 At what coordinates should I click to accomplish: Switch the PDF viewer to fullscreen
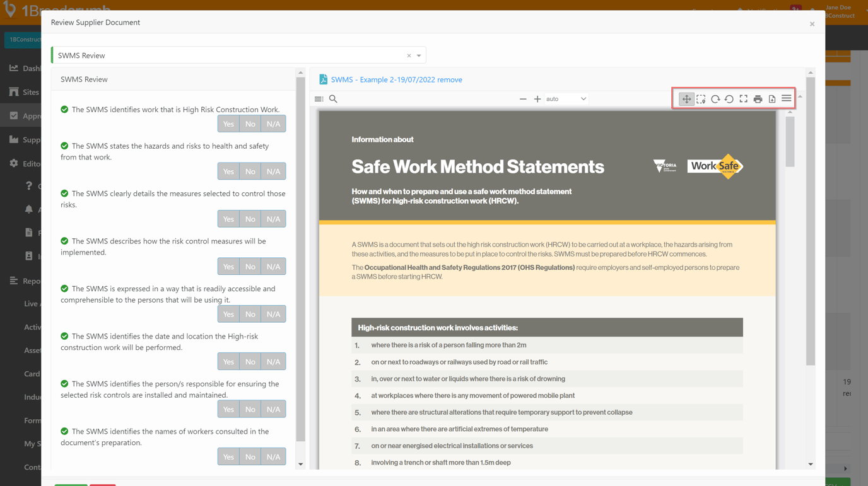click(744, 99)
